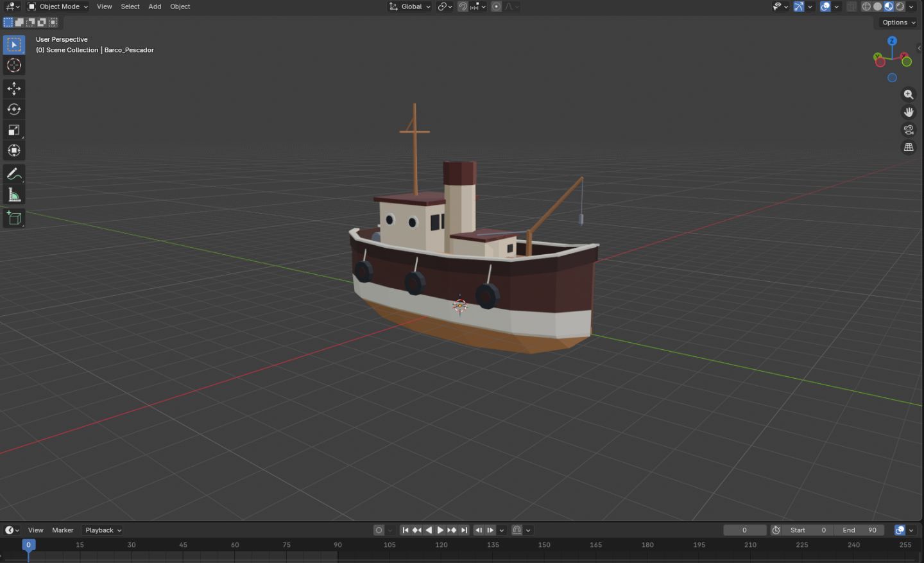Open the Playback dropdown
Screen dimensions: 924x563
point(103,530)
